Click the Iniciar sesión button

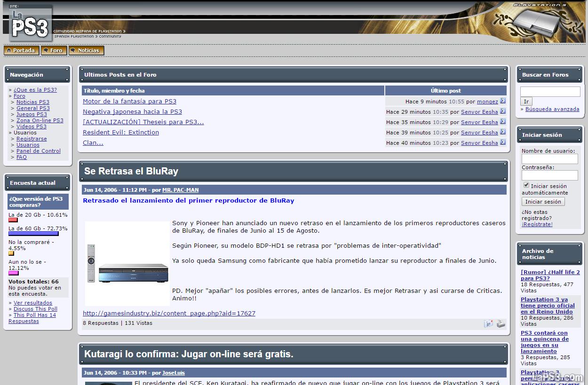click(543, 202)
